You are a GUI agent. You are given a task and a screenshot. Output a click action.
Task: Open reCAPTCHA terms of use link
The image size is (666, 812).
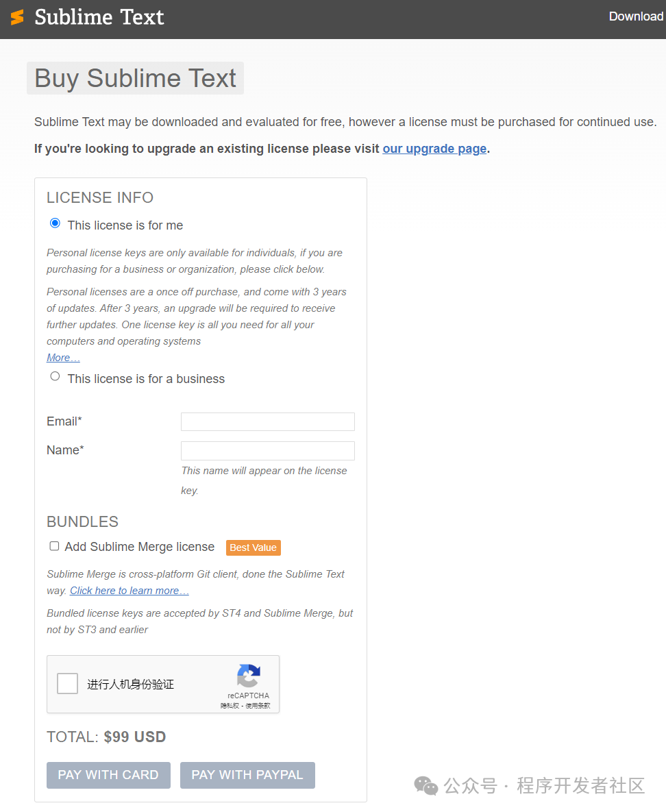pyautogui.click(x=258, y=705)
